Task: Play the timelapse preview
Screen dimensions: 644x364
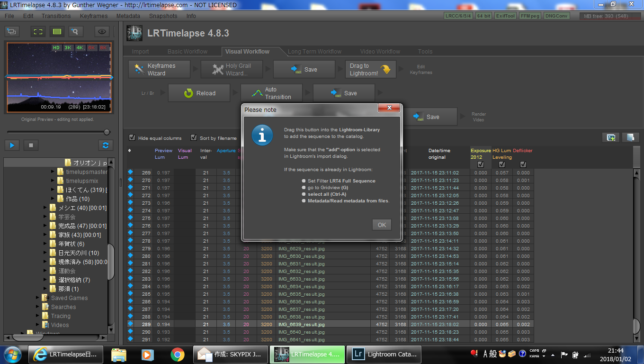Action: click(12, 145)
